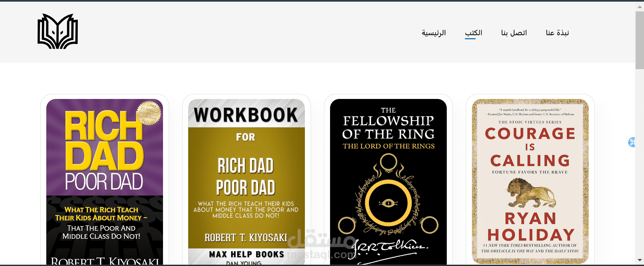Click the open-book site logo

point(58,31)
